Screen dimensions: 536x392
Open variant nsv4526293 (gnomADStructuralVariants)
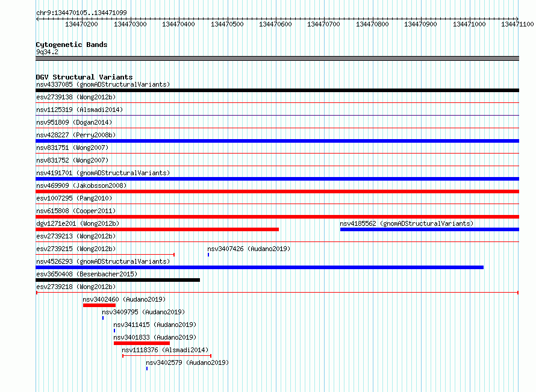pos(103,261)
